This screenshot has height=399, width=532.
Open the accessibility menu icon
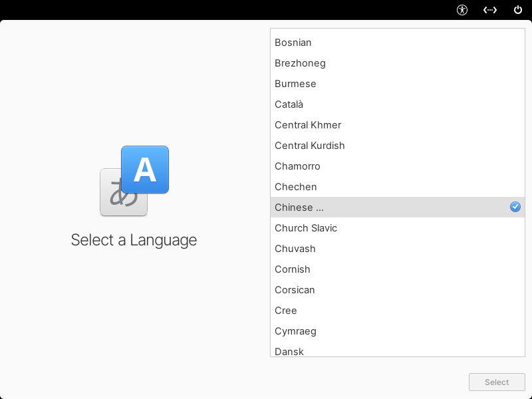[x=462, y=10]
